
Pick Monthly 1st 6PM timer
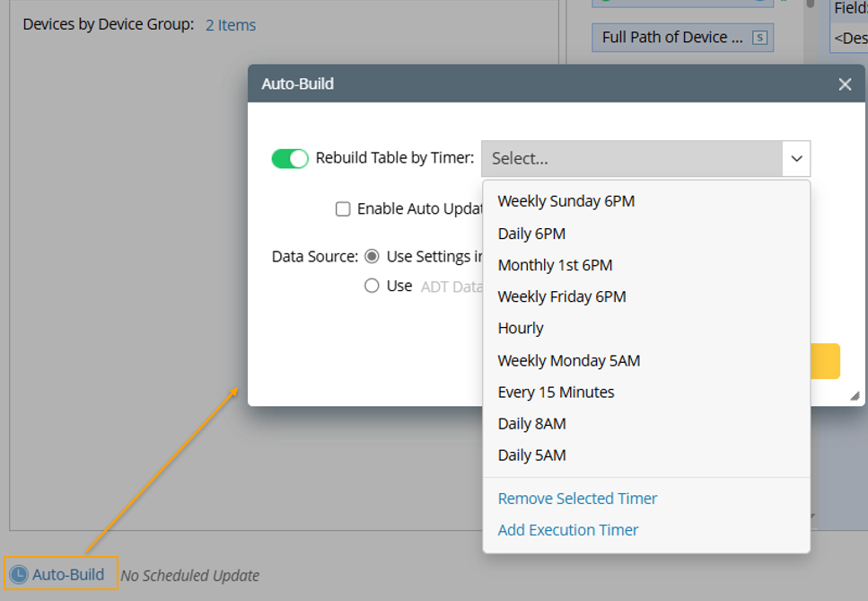coord(555,265)
